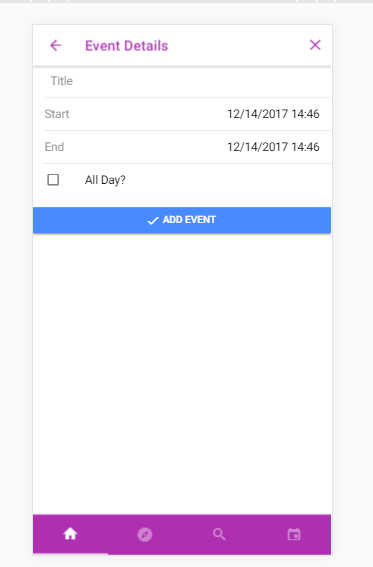This screenshot has width=373, height=567.
Task: Click the empty area below Add Event
Action: [x=182, y=372]
